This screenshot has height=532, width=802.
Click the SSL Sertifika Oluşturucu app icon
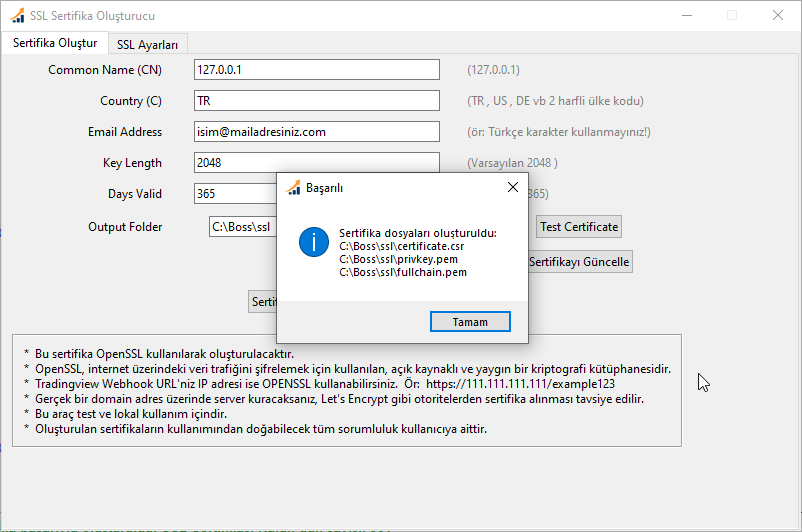tap(17, 16)
